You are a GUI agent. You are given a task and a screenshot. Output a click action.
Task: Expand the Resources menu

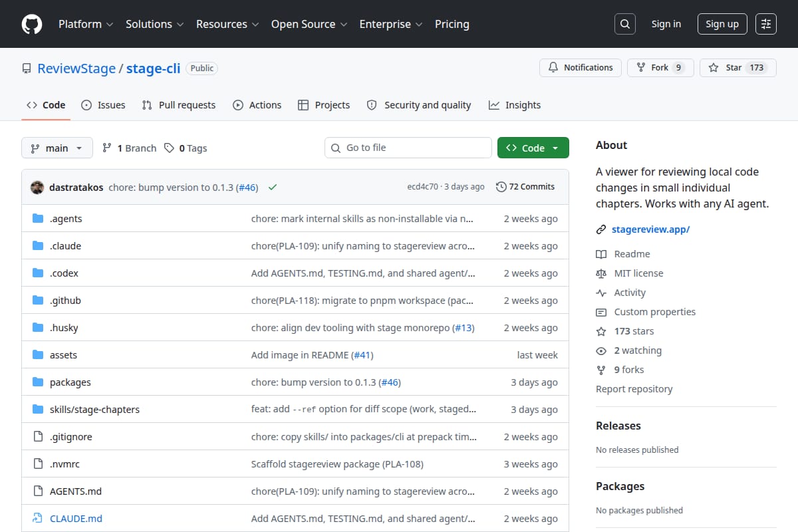point(227,24)
